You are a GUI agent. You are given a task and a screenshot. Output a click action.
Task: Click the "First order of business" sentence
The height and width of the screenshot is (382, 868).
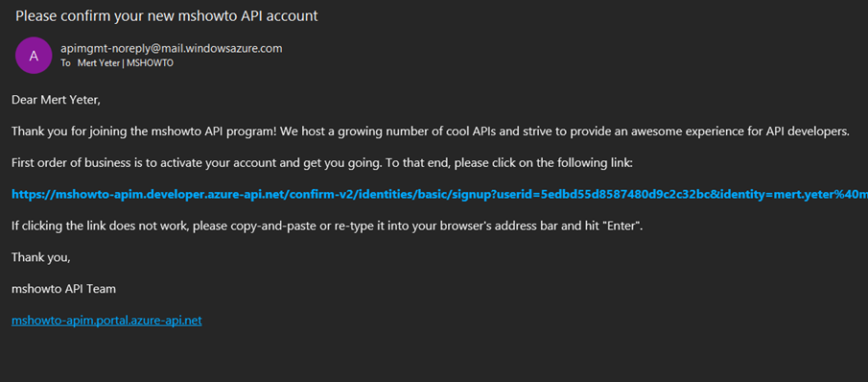[x=321, y=163]
